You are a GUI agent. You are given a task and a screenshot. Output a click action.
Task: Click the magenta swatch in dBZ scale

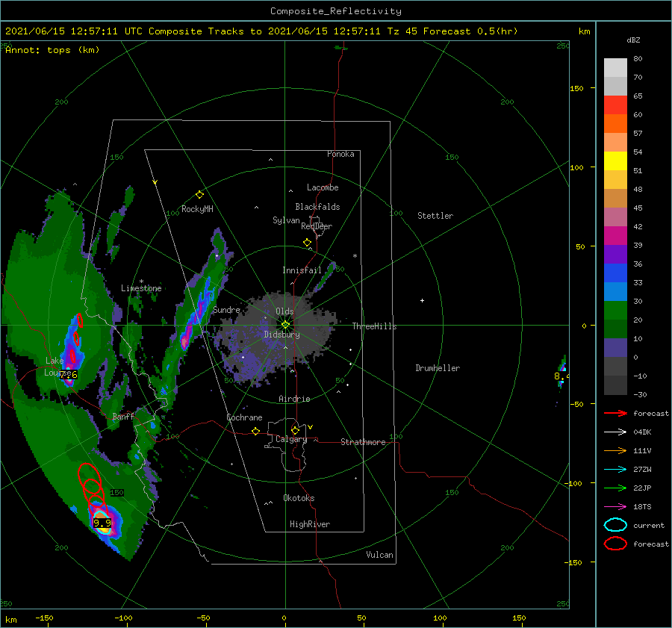pyautogui.click(x=615, y=236)
